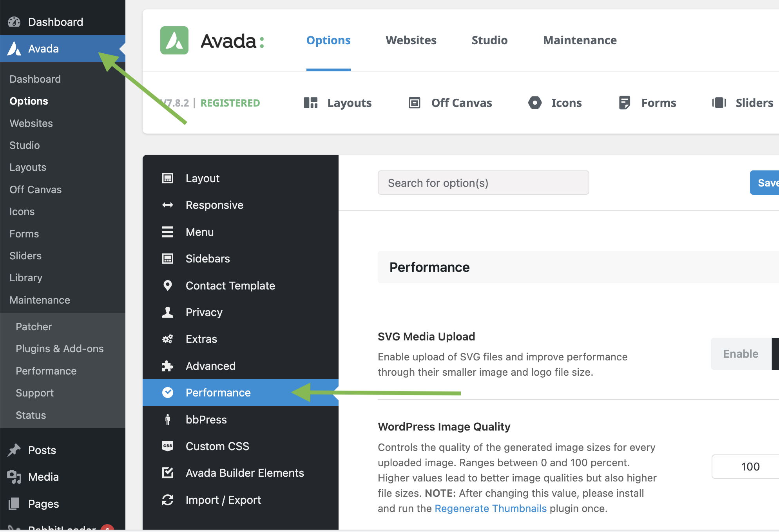Click the Avada logo icon
The height and width of the screenshot is (532, 779).
click(174, 40)
